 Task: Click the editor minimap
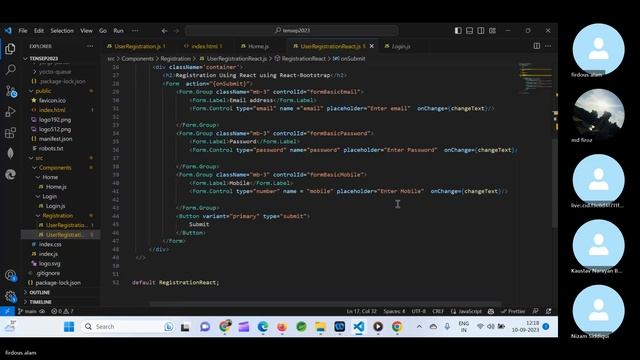click(535, 78)
